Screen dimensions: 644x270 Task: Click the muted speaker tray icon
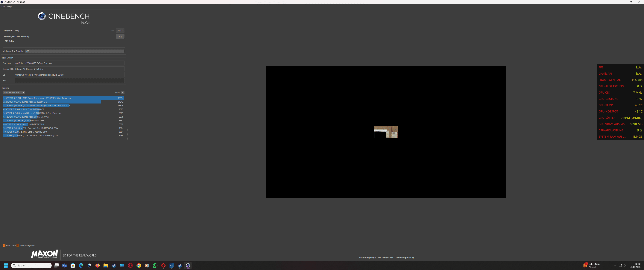point(625,265)
